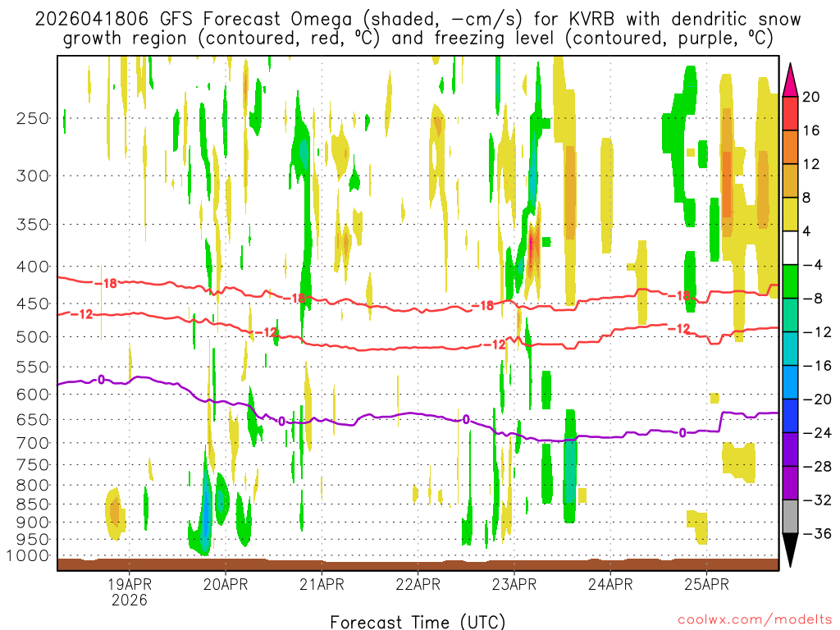Click the gray -32 to -36 colorbar swatch

click(790, 517)
